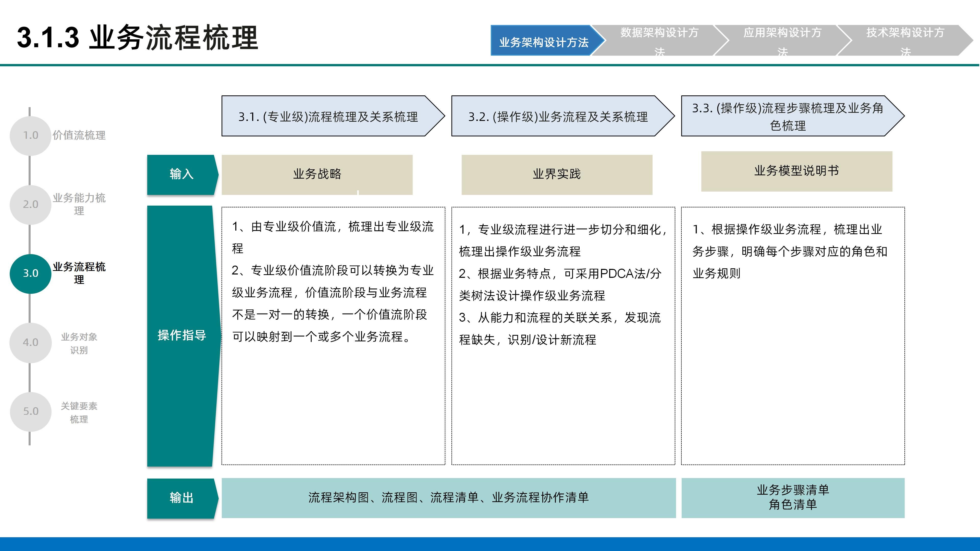Click the teal 输出 row label
The width and height of the screenshot is (980, 551).
pyautogui.click(x=182, y=498)
